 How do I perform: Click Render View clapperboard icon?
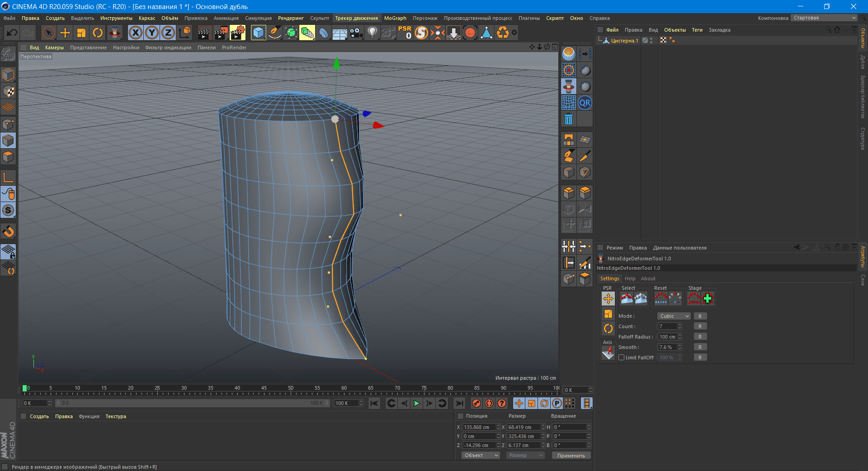(x=204, y=33)
